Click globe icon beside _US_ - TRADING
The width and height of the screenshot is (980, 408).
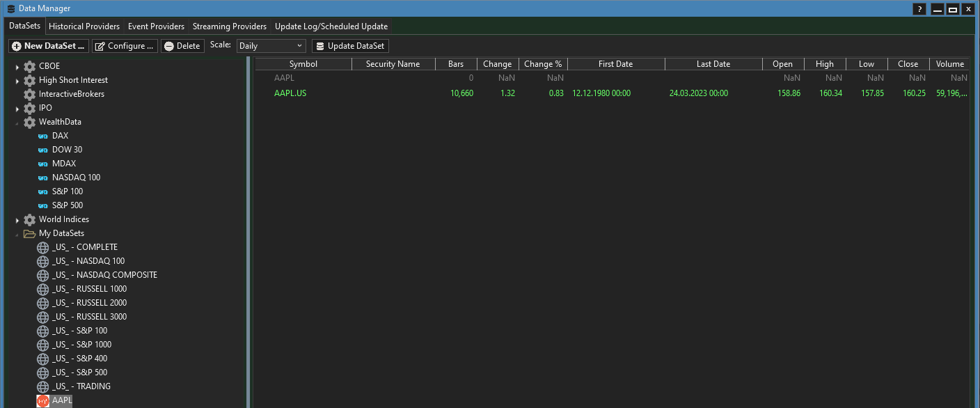point(42,386)
